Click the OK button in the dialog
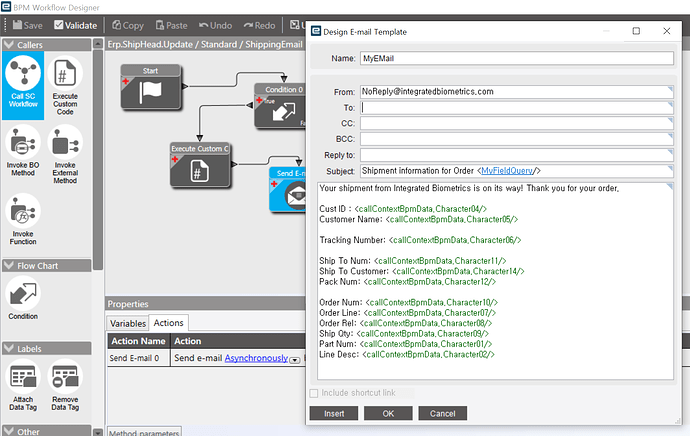Screen dimensions: 690x436 pos(388,414)
